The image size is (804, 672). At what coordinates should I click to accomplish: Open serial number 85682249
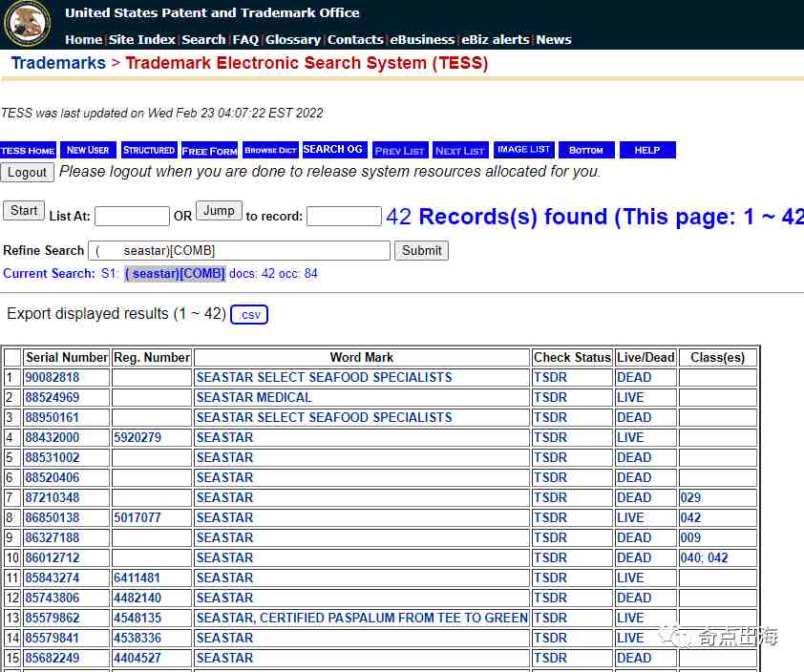coord(53,658)
